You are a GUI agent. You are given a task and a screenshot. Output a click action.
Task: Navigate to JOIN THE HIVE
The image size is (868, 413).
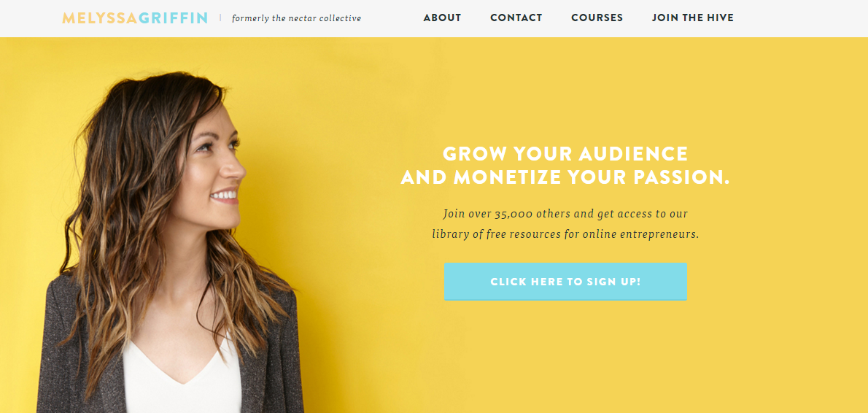(x=693, y=18)
